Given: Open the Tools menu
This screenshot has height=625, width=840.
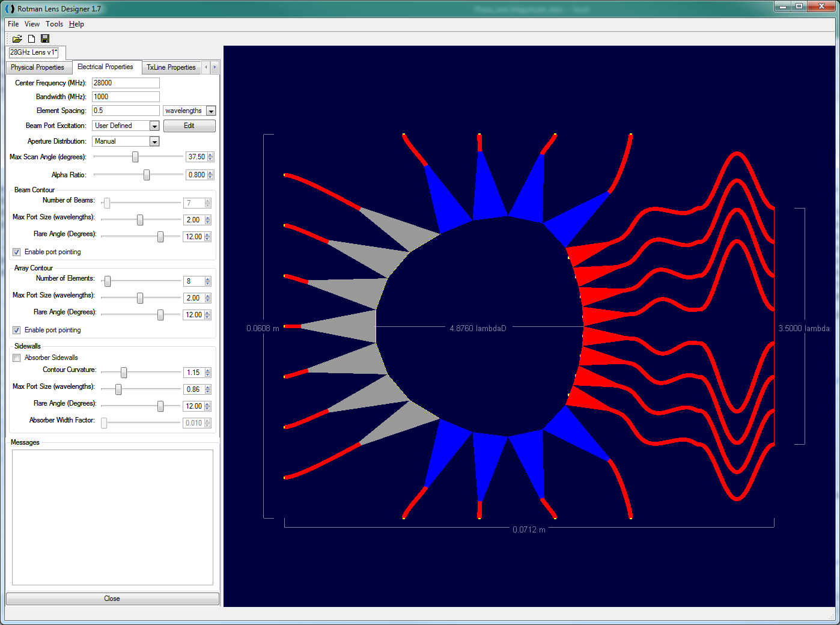Looking at the screenshot, I should (x=54, y=24).
